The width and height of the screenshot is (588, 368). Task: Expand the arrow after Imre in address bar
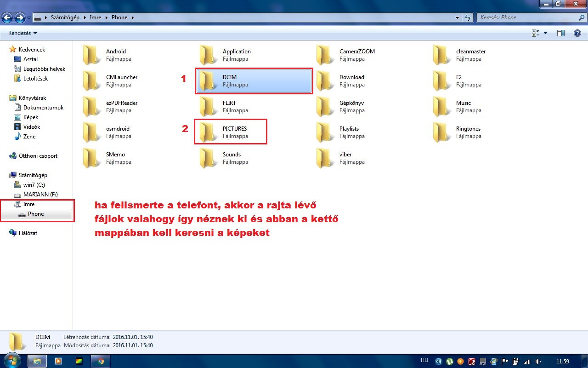tap(106, 17)
